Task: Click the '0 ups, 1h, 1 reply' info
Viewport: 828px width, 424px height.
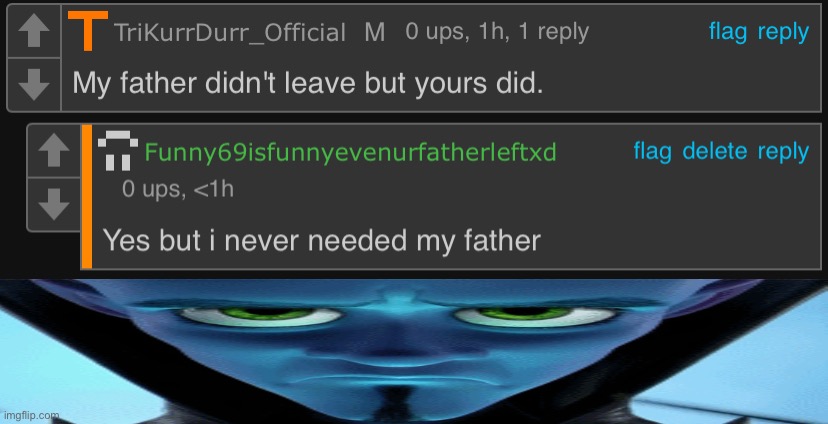Action: click(x=497, y=32)
